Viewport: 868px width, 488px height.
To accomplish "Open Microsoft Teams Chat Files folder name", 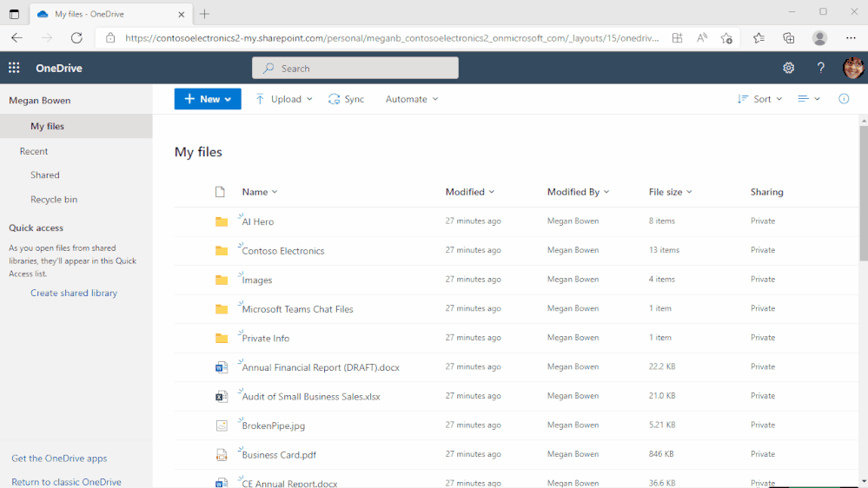I will coord(297,309).
